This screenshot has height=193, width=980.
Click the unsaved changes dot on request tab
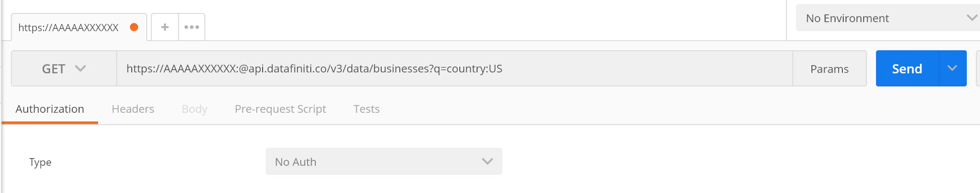134,27
